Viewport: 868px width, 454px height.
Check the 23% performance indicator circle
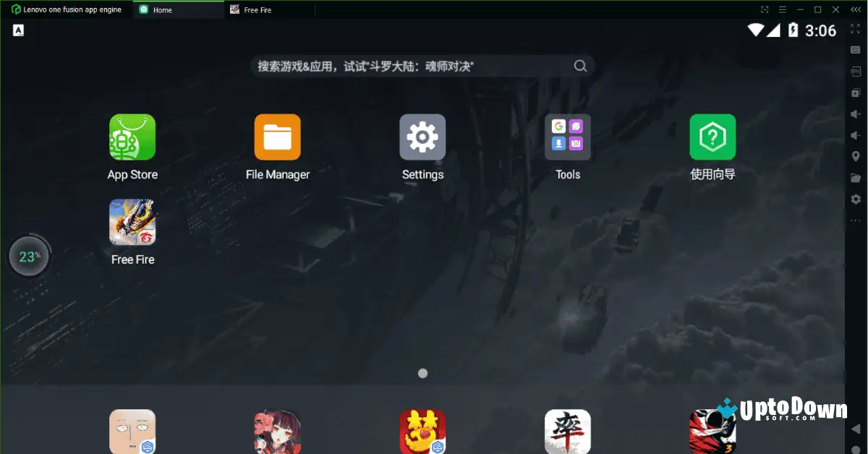pos(28,256)
